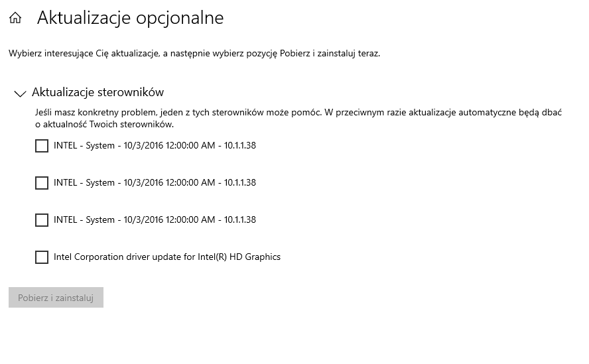Select the third INTEL - System label text
The height and width of the screenshot is (364, 589).
tap(155, 219)
